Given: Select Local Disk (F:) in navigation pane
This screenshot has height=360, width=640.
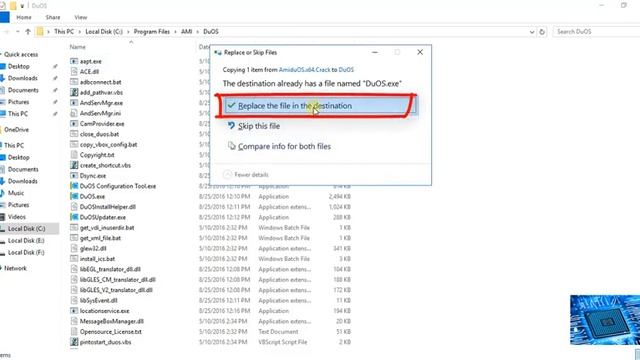Looking at the screenshot, I should pyautogui.click(x=26, y=252).
